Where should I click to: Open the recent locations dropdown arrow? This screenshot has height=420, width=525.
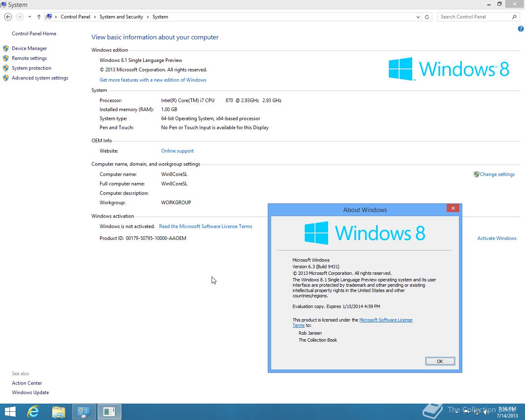[30, 17]
